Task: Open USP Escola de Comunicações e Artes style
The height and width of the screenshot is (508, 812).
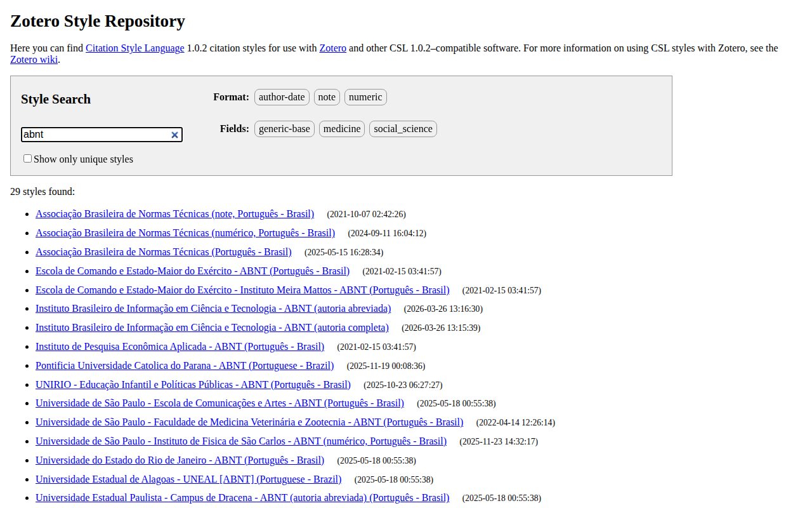Action: pyautogui.click(x=219, y=403)
